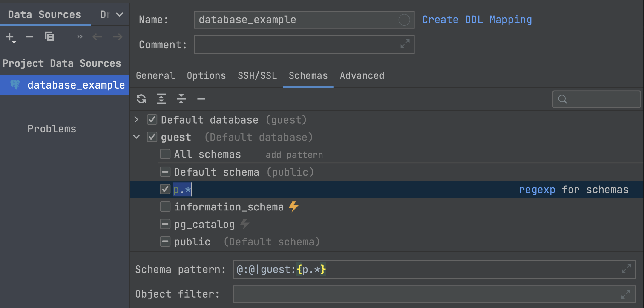Select the Schemas tab
Viewport: 644px width, 308px height.
click(308, 75)
